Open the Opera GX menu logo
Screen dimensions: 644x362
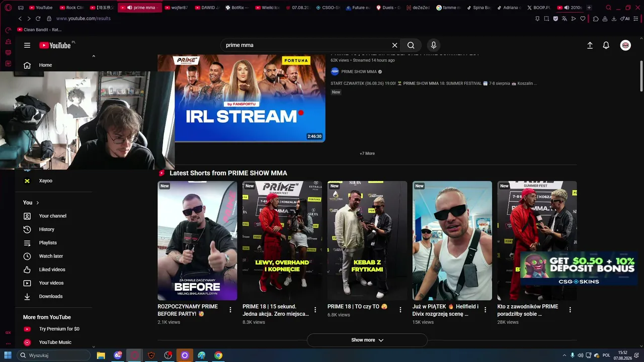click(8, 8)
